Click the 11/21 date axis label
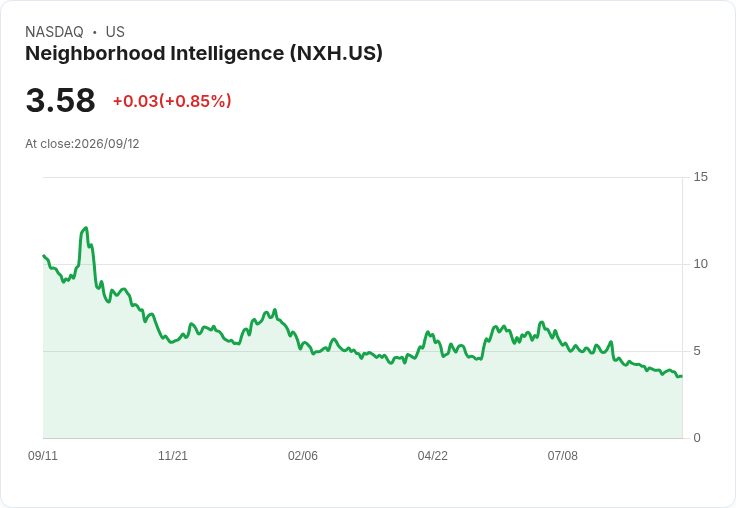736x508 pixels. coord(173,455)
